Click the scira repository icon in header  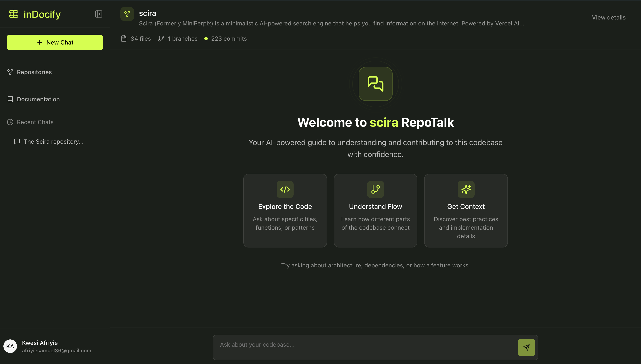[x=127, y=14]
